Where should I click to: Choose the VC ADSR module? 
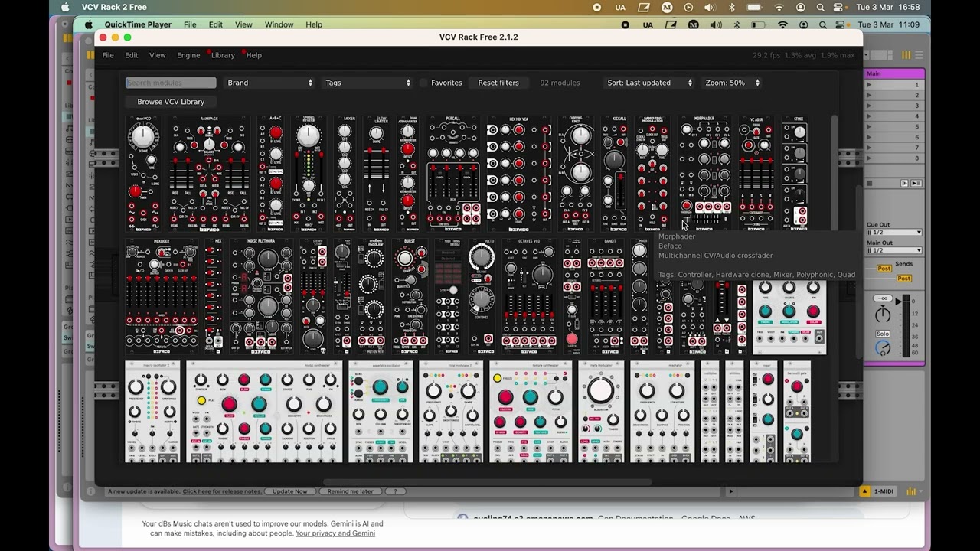[x=756, y=174]
